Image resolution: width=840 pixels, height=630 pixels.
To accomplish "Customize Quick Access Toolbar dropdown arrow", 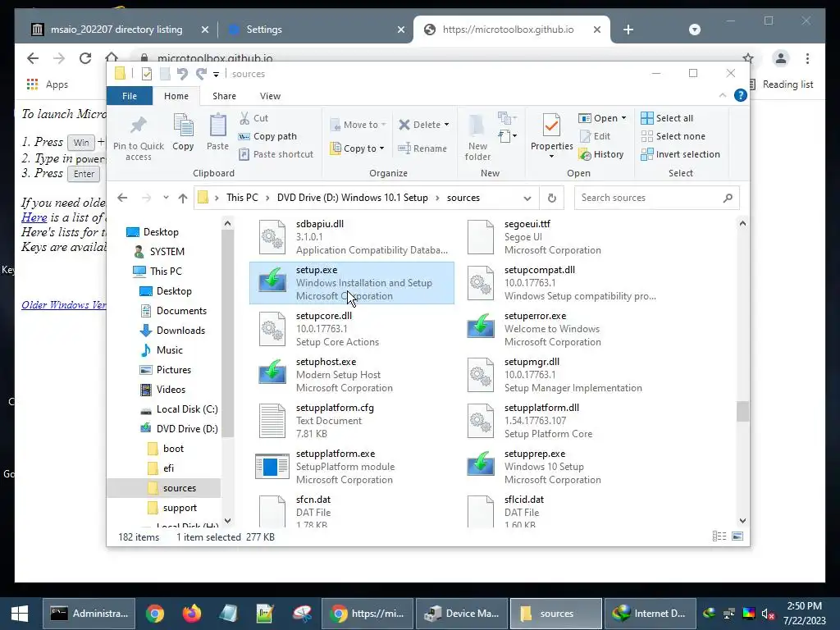I will click(x=216, y=74).
